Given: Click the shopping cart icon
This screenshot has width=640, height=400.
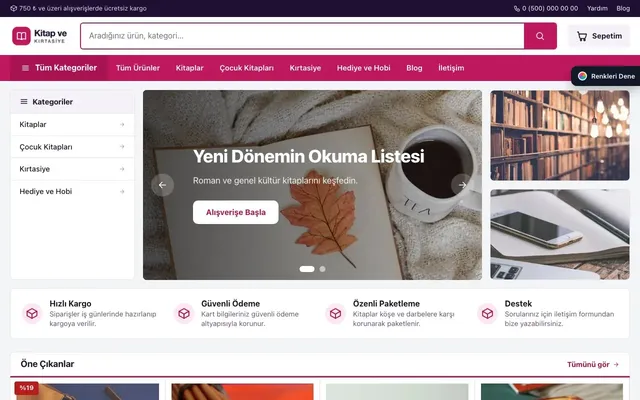Looking at the screenshot, I should [x=582, y=36].
